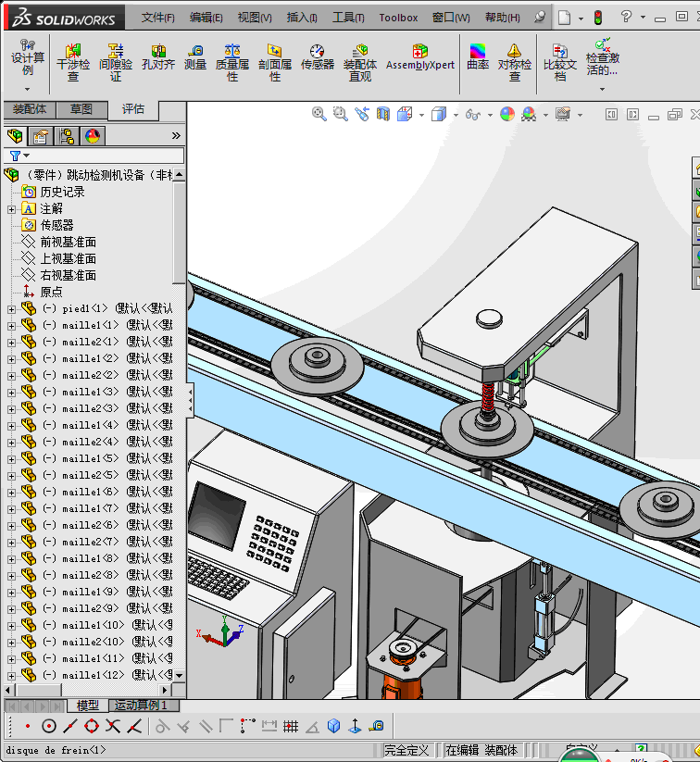Expand the 注解 (Annotations) tree node
Viewport: 700px width, 762px height.
11,209
